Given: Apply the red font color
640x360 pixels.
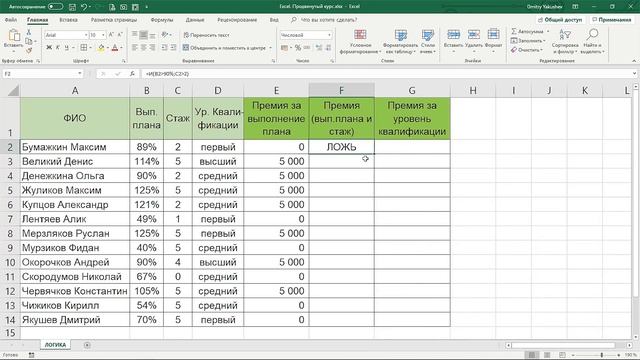Looking at the screenshot, I should pos(115,48).
